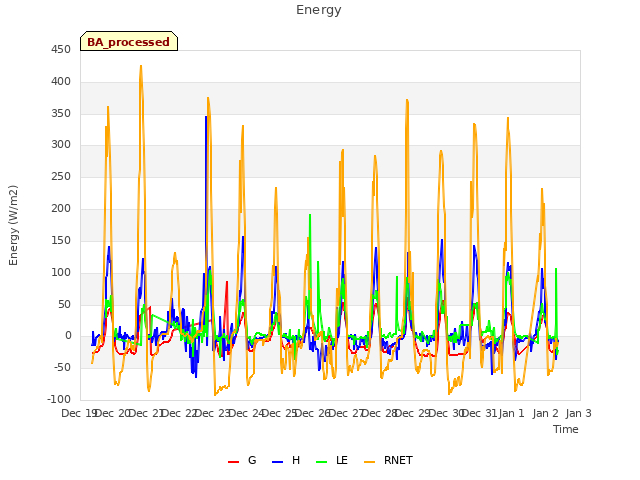The width and height of the screenshot is (640, 480).
Task: Click the blue H legend color marker
Action: 278,462
